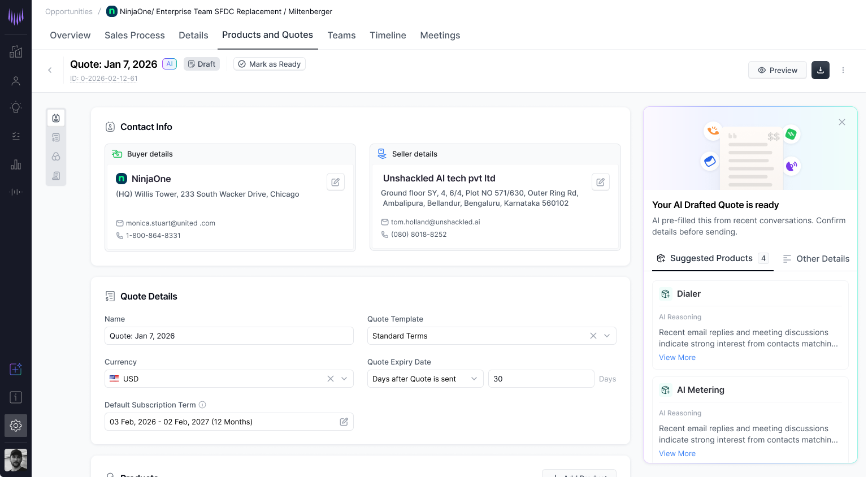Switch to the Sales Process tab
This screenshot has height=477, width=868.
pos(134,35)
